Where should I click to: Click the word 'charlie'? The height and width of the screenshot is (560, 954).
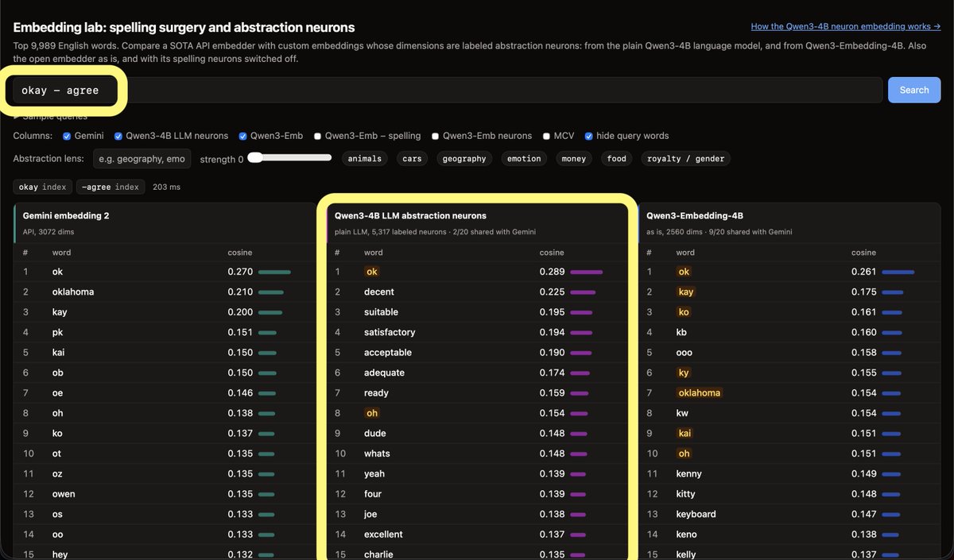[378, 554]
